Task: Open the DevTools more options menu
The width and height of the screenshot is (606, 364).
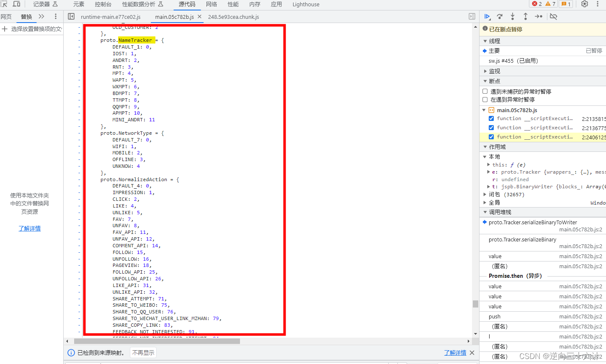Action: [x=598, y=4]
